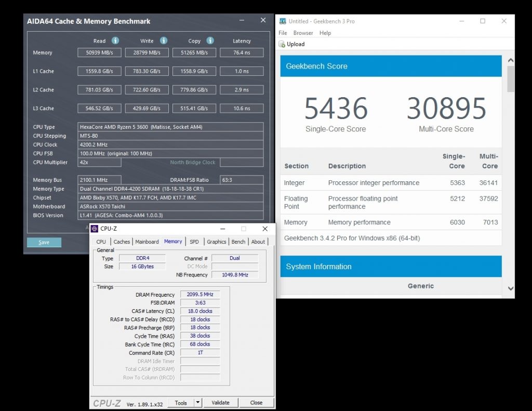Switch to the Bench tab in CPU-Z
This screenshot has width=532, height=411.
(238, 242)
